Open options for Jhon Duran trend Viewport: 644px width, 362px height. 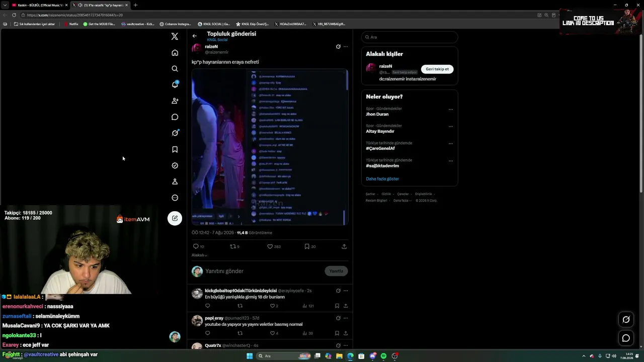tap(451, 109)
